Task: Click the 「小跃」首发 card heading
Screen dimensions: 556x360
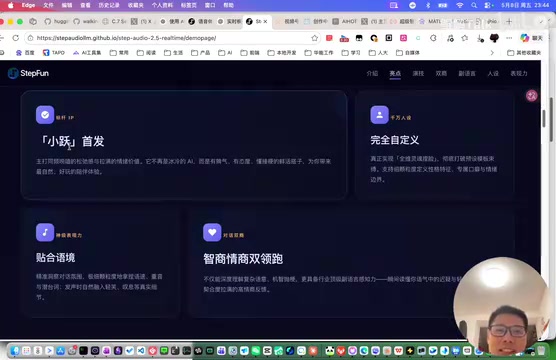Action: pyautogui.click(x=71, y=141)
